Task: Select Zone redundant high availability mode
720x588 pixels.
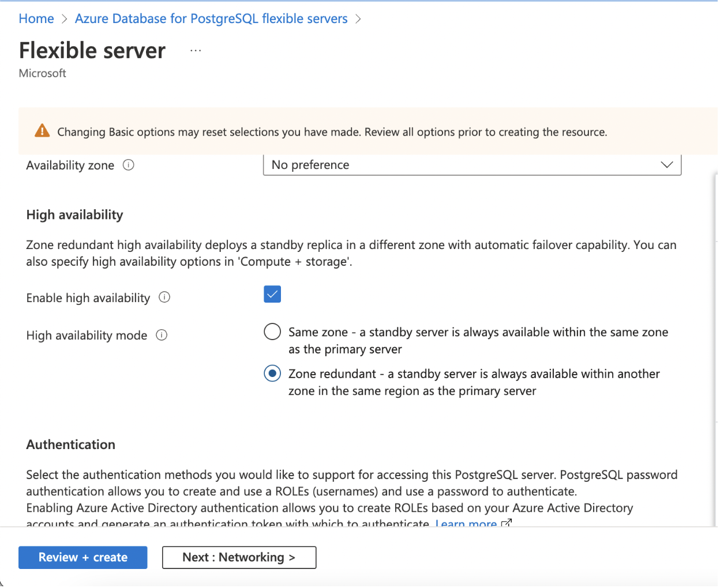Action: [x=272, y=374]
